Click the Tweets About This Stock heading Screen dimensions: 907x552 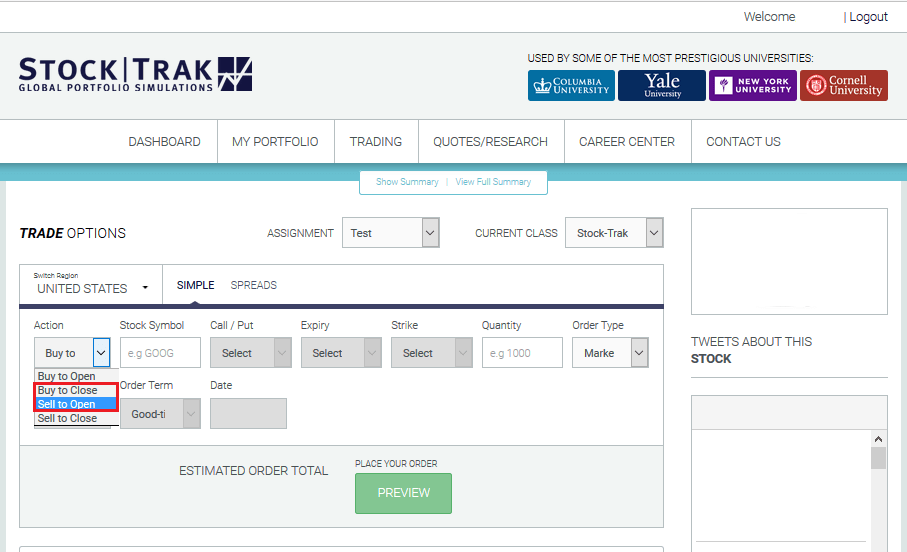(751, 350)
